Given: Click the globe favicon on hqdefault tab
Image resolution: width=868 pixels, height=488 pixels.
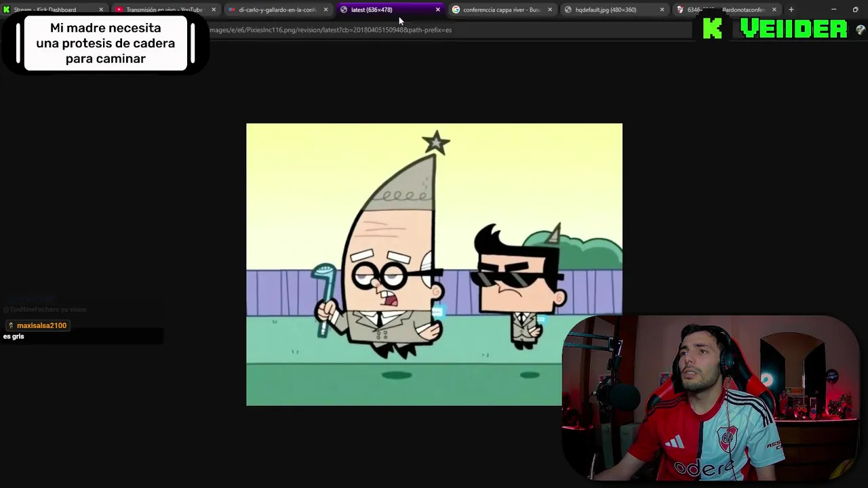Looking at the screenshot, I should click(568, 9).
